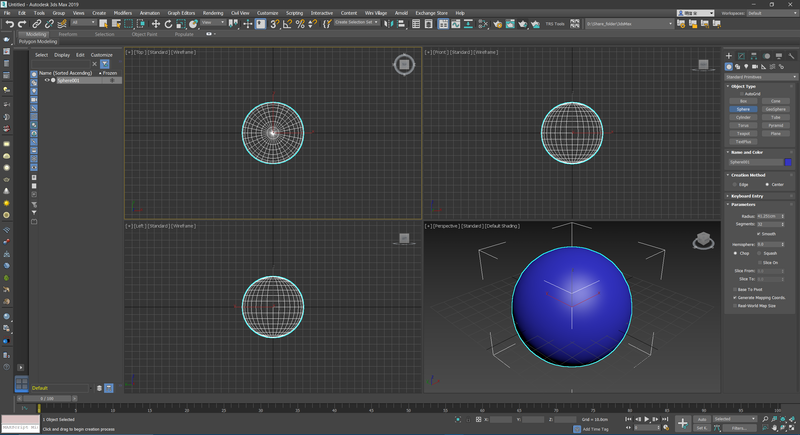Select the Move transform tool

tap(155, 23)
